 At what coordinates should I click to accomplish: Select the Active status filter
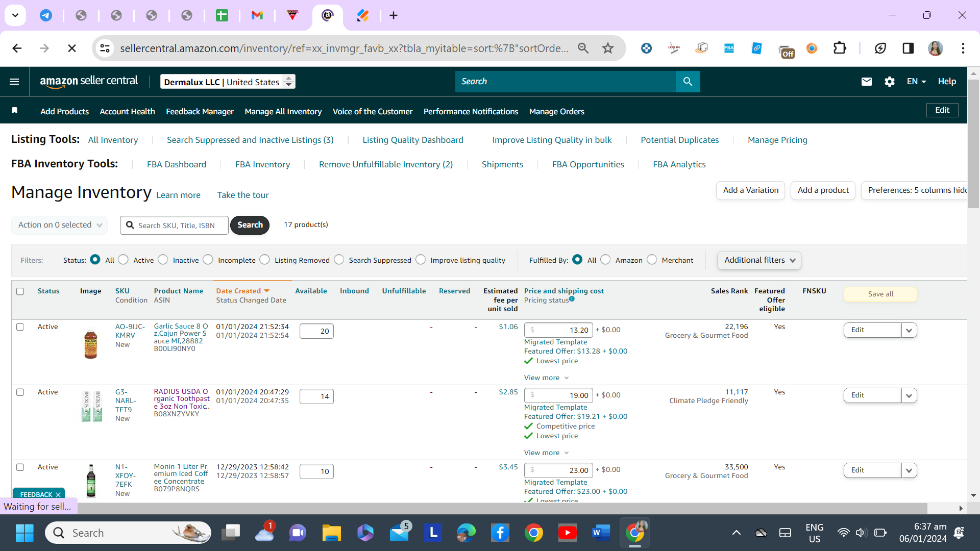[x=124, y=260]
